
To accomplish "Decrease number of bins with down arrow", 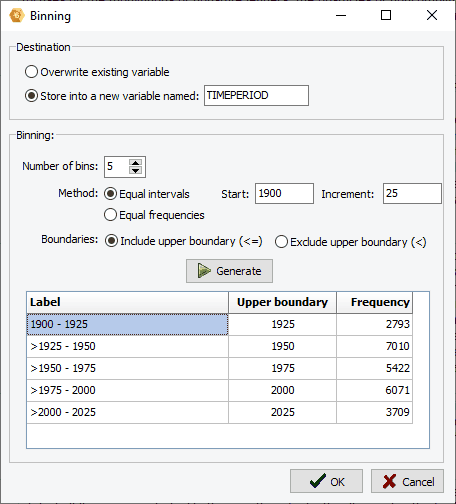I will coord(135,170).
